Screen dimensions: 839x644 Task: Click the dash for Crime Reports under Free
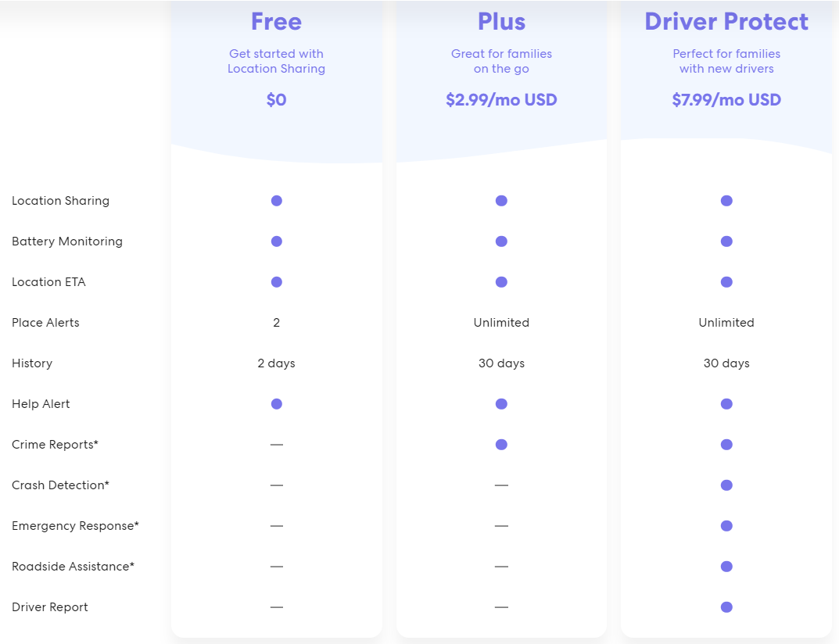coord(276,445)
